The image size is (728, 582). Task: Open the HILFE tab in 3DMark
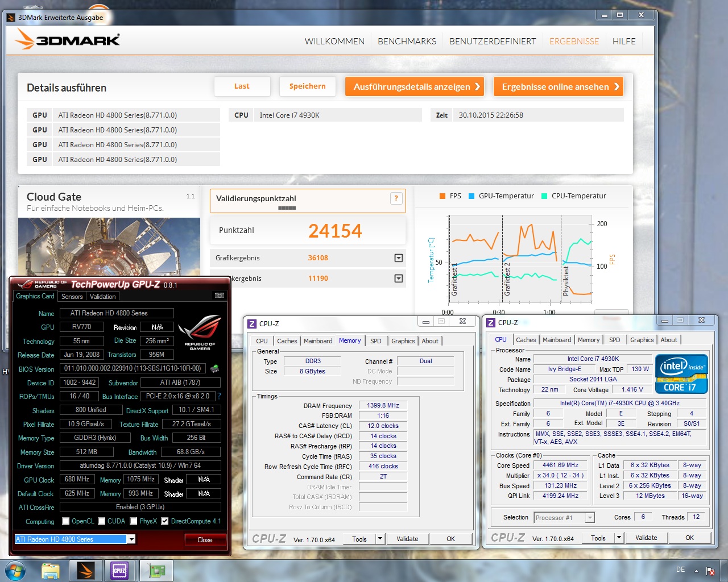click(624, 41)
